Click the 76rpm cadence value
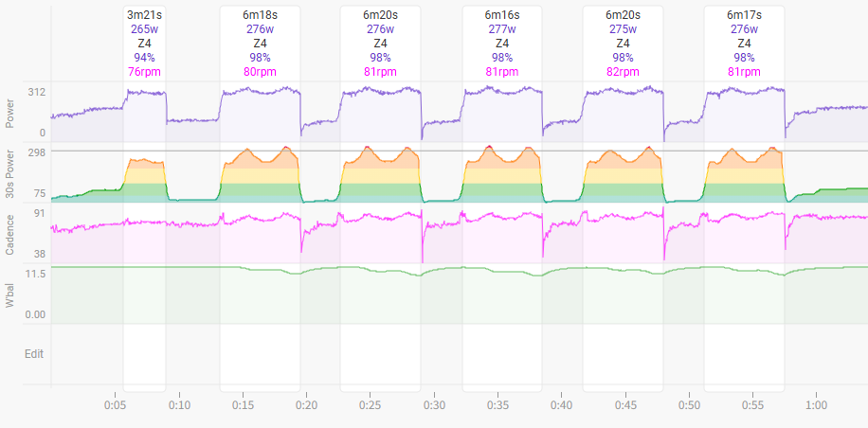 [144, 72]
